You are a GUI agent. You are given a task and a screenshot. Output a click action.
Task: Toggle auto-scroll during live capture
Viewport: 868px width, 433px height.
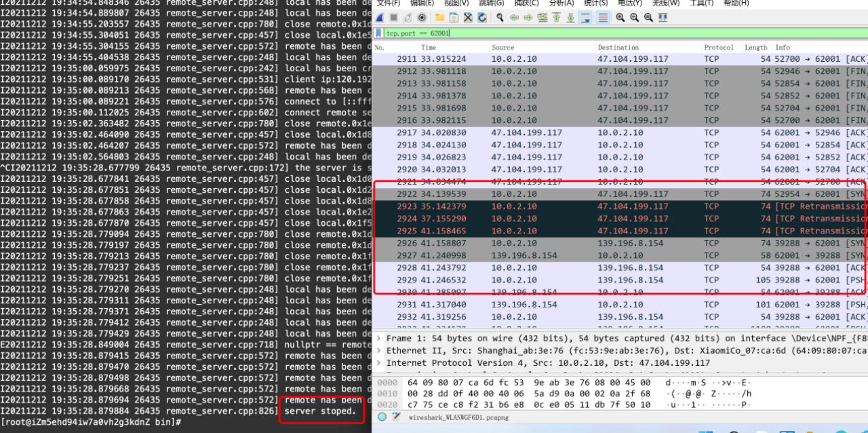(x=585, y=18)
